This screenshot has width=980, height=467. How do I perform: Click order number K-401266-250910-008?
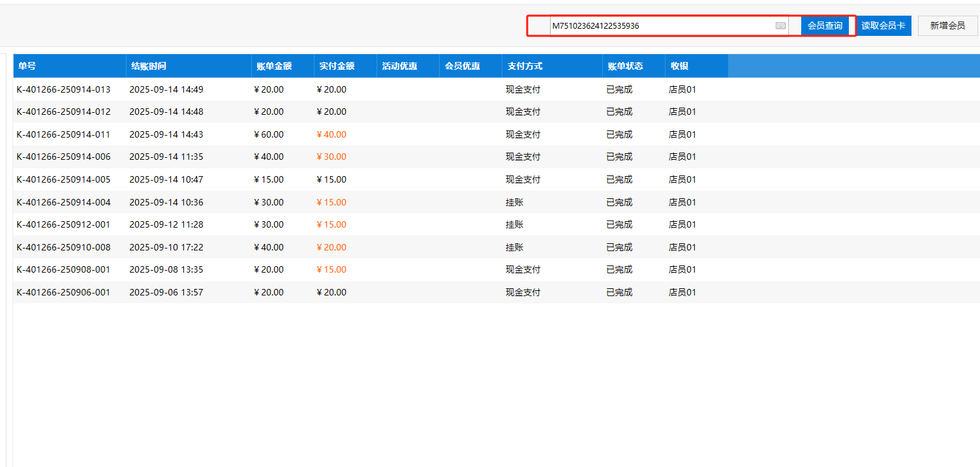63,247
